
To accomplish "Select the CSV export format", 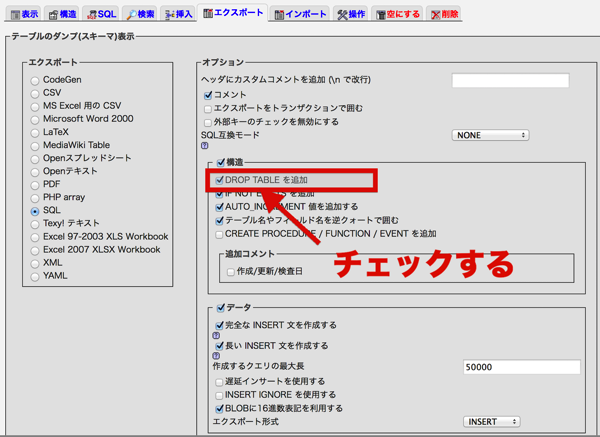I will pyautogui.click(x=35, y=93).
